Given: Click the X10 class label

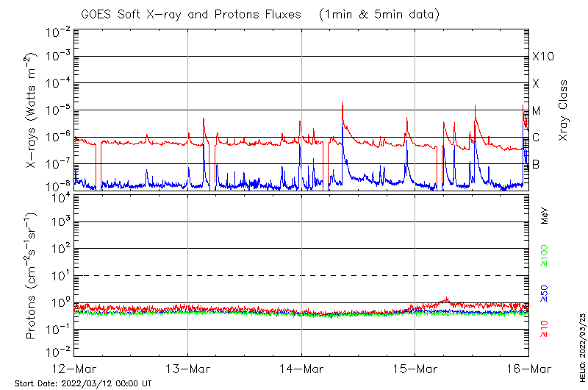Looking at the screenshot, I should [x=542, y=57].
